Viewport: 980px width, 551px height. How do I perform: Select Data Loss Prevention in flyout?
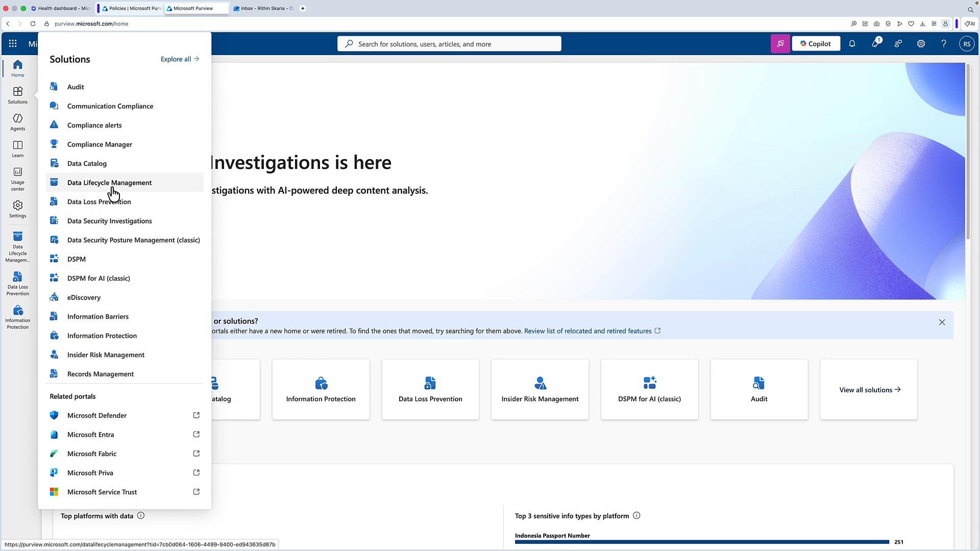point(125,202)
